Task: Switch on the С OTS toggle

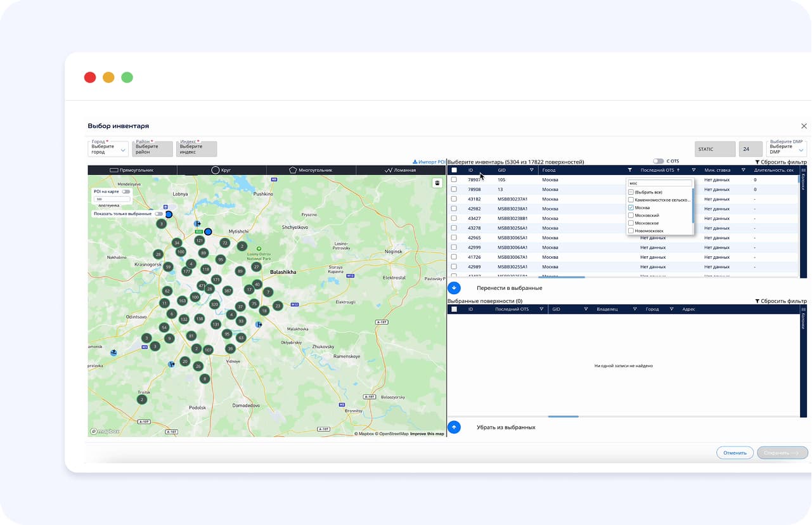Action: pos(659,162)
